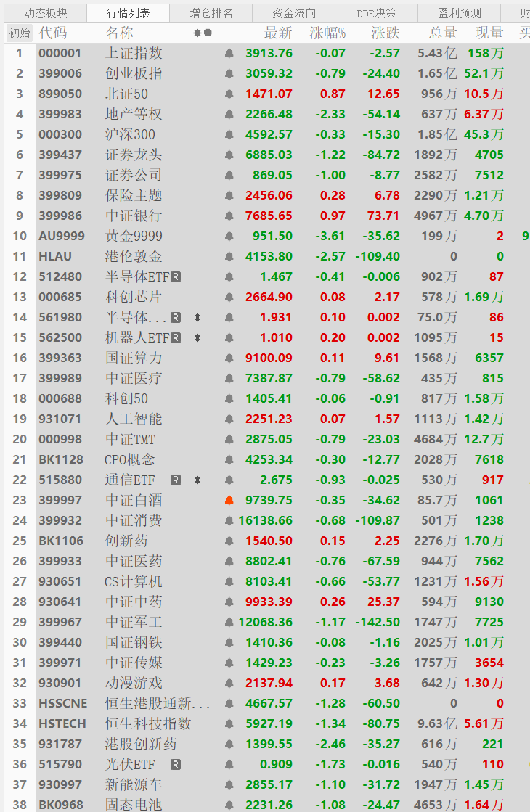Click the alert bell for 中证军工

pyautogui.click(x=229, y=623)
